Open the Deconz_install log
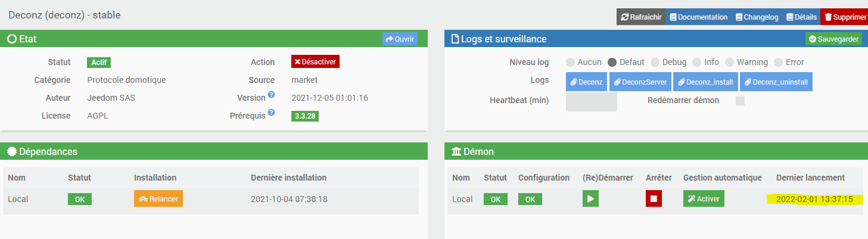The image size is (868, 239). tap(706, 82)
